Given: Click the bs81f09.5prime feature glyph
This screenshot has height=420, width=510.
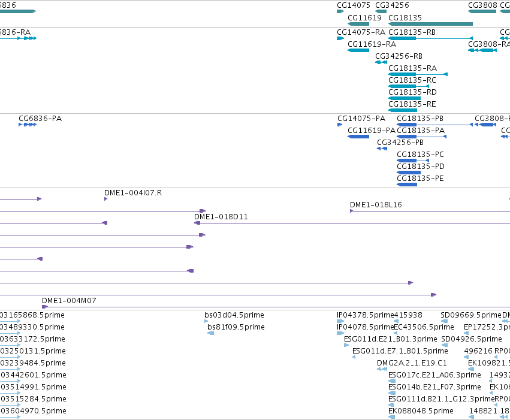Looking at the screenshot, I should [x=210, y=333].
